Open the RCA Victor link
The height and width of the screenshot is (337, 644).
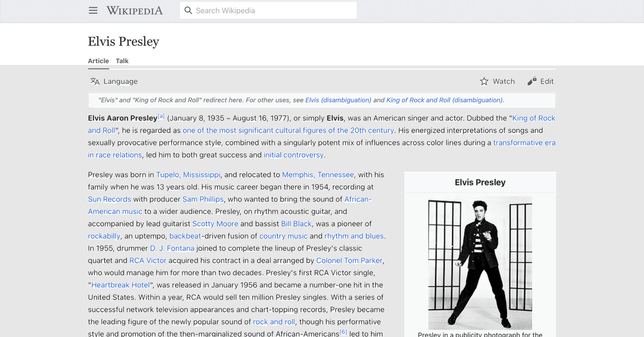[x=148, y=261]
